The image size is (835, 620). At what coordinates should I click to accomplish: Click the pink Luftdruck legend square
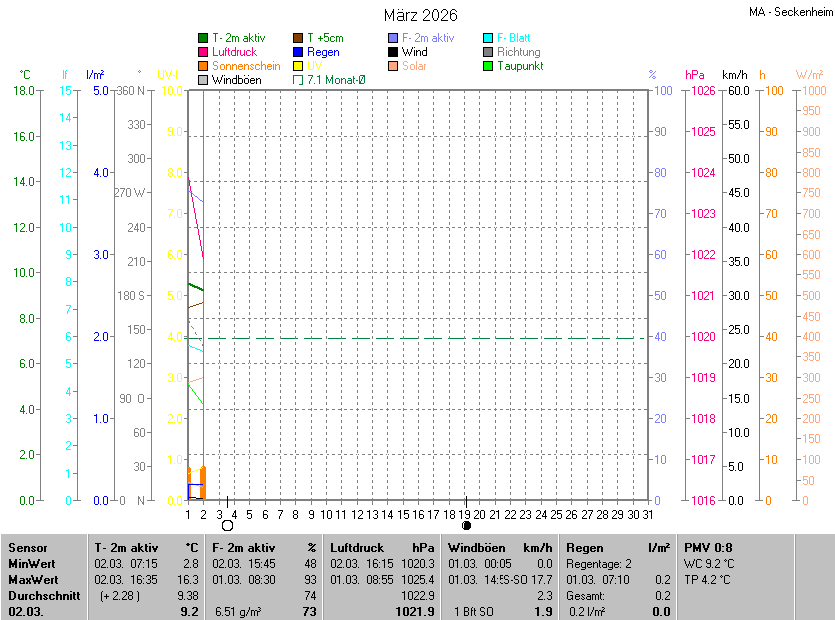pos(203,52)
